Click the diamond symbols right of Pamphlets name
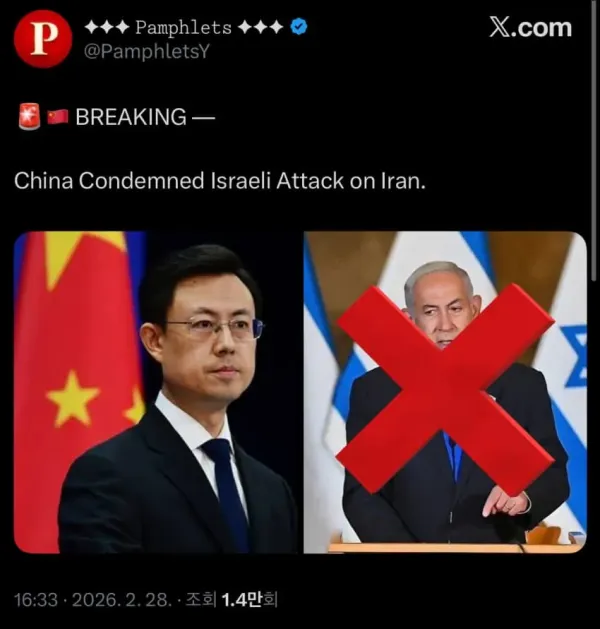Screen dimensions: 600x629 coord(260,28)
